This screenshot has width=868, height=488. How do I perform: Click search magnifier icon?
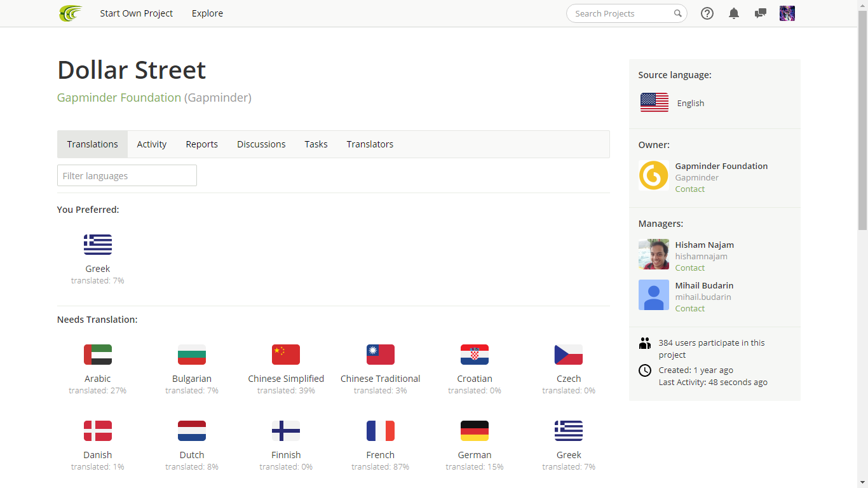(x=678, y=13)
